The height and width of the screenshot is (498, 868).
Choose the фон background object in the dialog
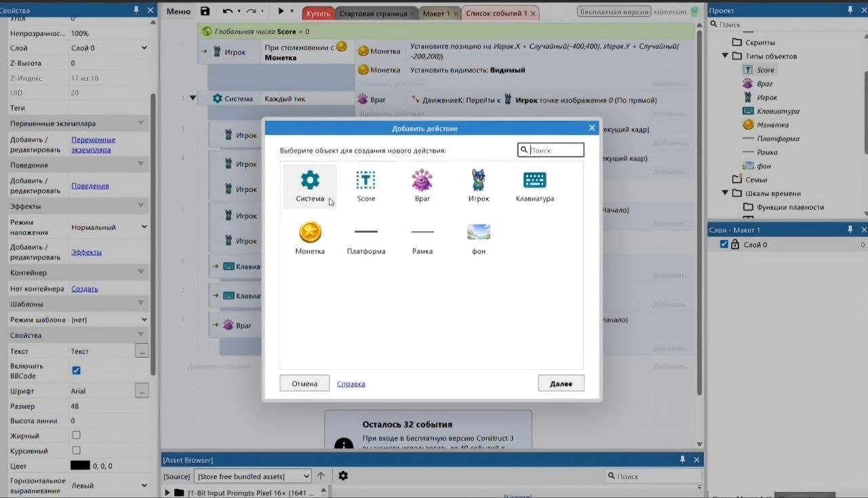click(x=479, y=238)
